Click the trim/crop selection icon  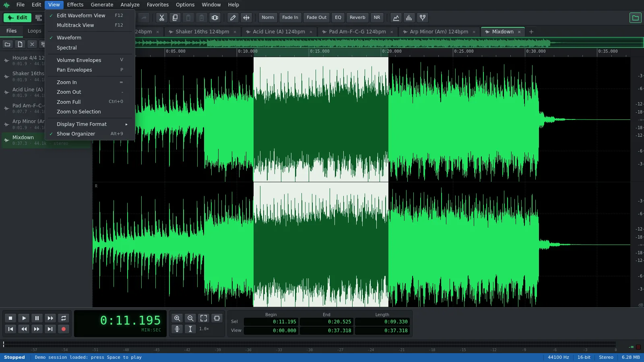click(x=215, y=18)
